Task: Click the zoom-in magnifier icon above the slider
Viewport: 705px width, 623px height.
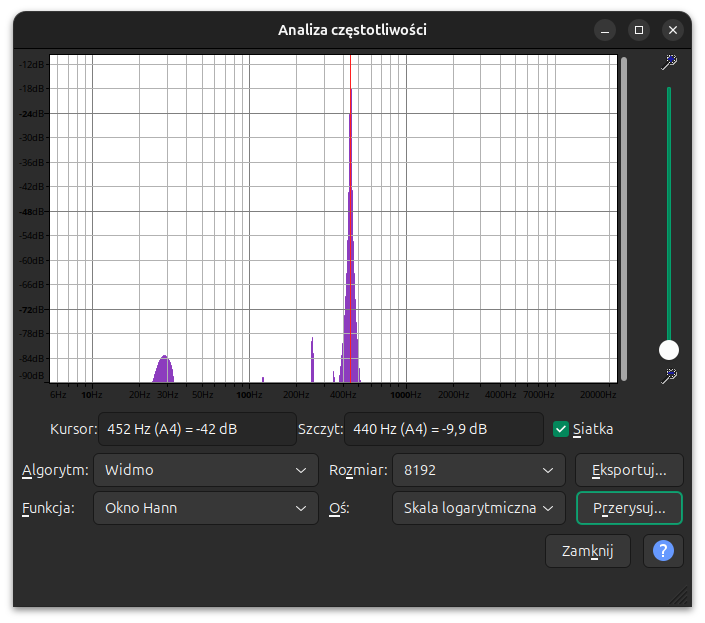Action: (669, 62)
